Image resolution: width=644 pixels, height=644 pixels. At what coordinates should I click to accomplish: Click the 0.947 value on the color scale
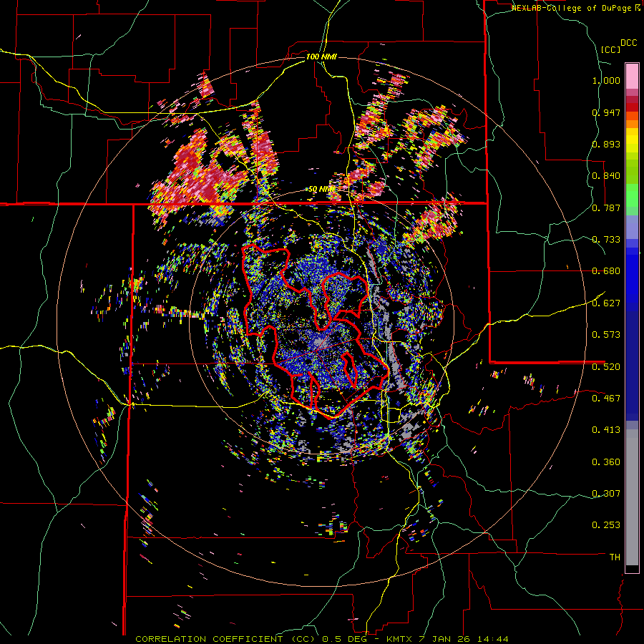click(x=606, y=112)
